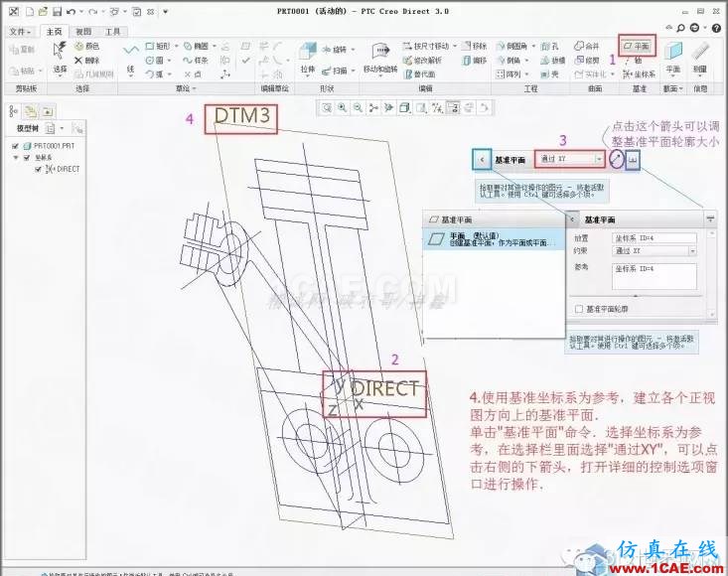This screenshot has height=576, width=728.
Task: Open the 文件 menu dropdown
Action: click(x=20, y=32)
